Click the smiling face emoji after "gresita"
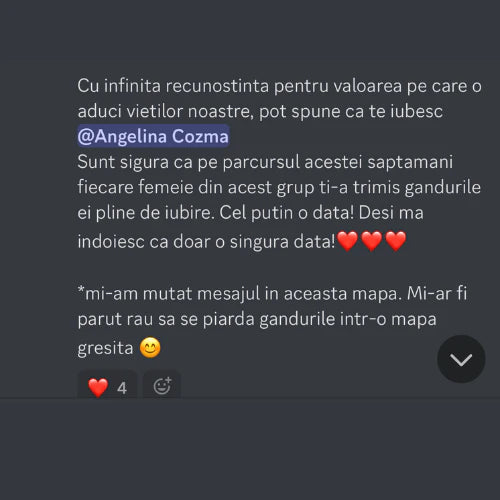The width and height of the screenshot is (500, 500). 150,348
